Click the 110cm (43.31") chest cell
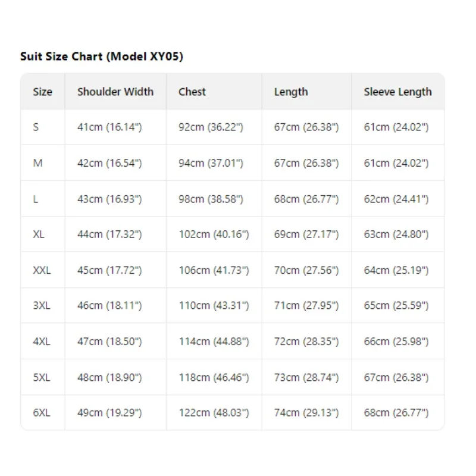Viewport: 476px width, 476px height. pos(214,305)
